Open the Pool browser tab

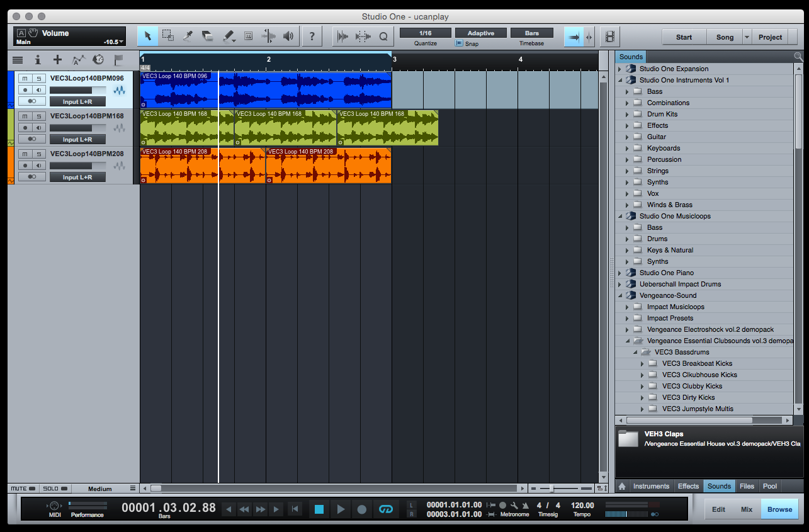(x=769, y=486)
